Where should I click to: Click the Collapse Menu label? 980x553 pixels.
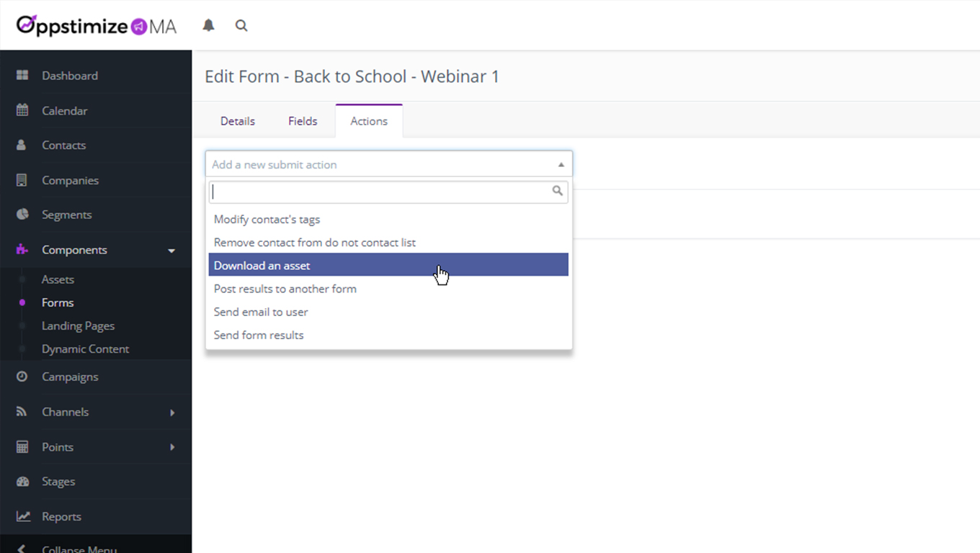click(x=79, y=549)
